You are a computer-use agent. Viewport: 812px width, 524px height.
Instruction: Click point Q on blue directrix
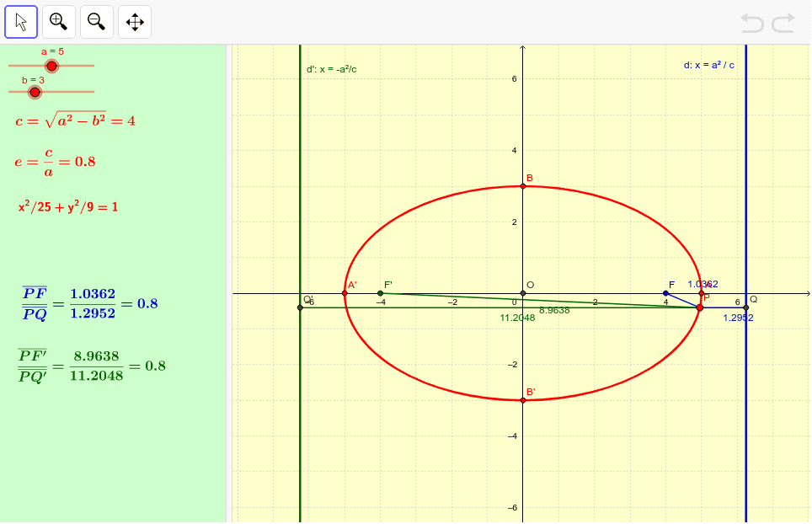(x=745, y=307)
